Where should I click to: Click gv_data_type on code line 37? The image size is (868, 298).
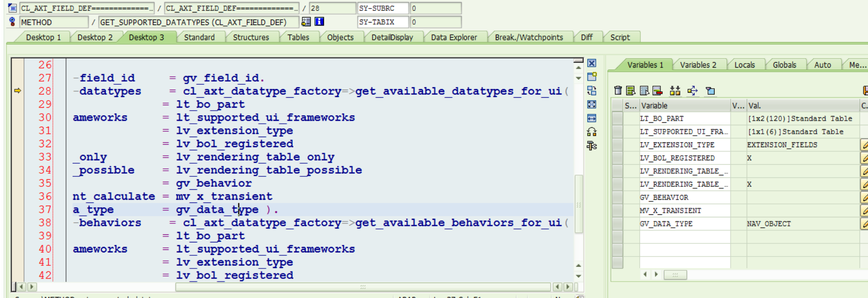[217, 209]
